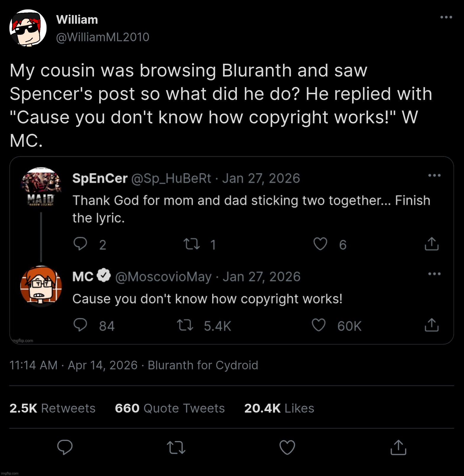This screenshot has width=464, height=476.
Task: Share SpEnCer's lyric tweet
Action: (x=432, y=244)
